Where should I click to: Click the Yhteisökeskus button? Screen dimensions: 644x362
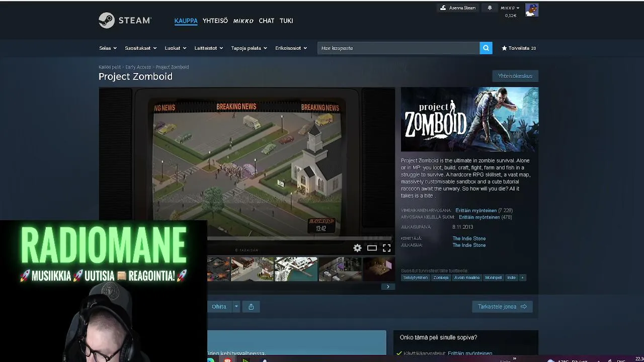[515, 76]
